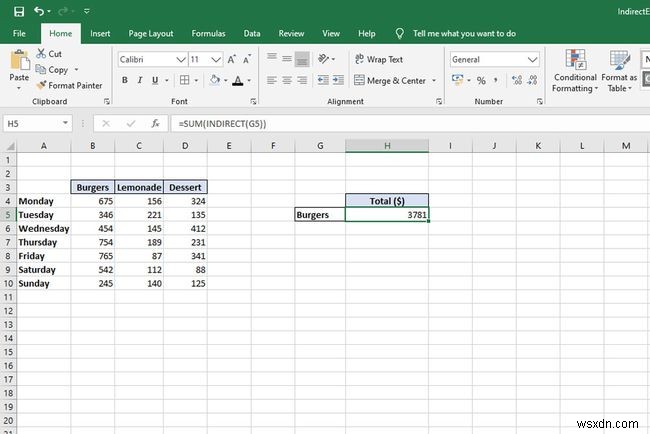Click Increase Decimal icon

pos(517,80)
